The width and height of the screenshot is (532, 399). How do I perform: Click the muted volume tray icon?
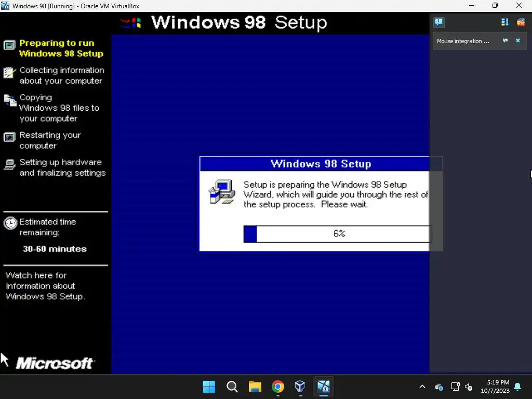click(x=469, y=387)
